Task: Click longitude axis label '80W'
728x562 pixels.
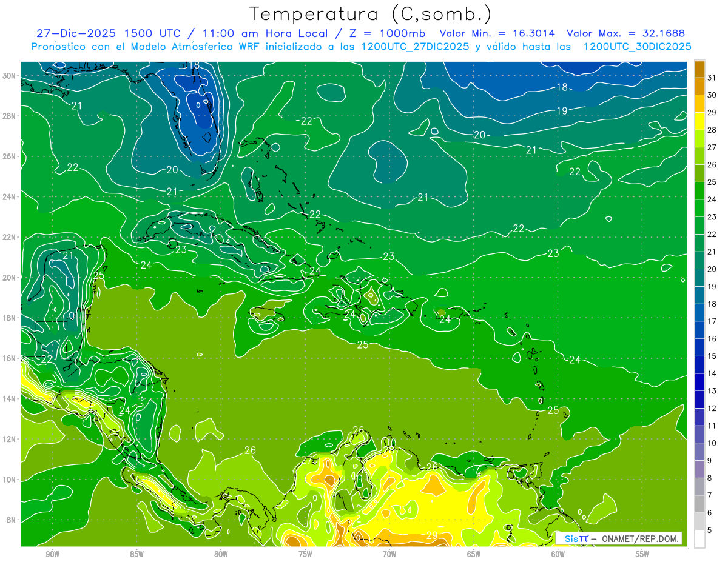Action: (221, 554)
